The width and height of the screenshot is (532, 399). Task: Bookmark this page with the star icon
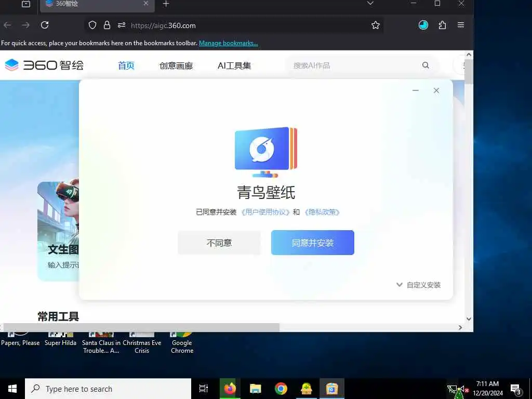pyautogui.click(x=375, y=25)
